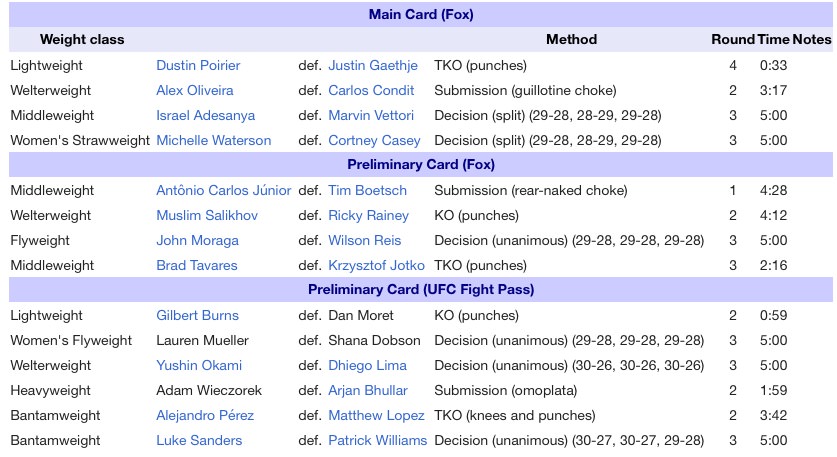This screenshot has width=837, height=457.
Task: Open Carlos Condit's page
Action: pos(371,90)
